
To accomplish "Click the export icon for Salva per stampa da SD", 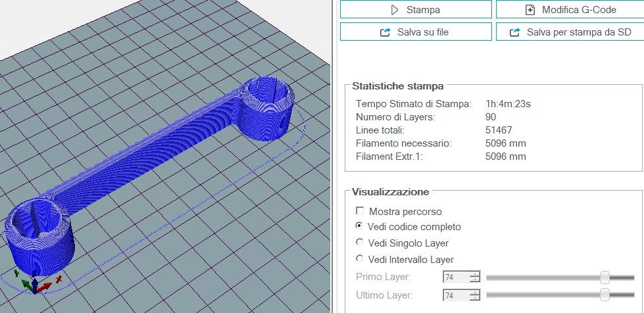I will [x=516, y=32].
